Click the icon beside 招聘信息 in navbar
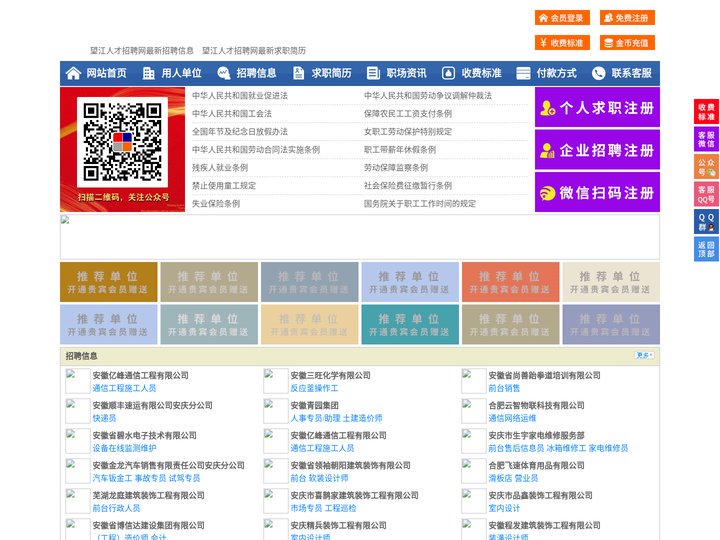 (x=224, y=73)
